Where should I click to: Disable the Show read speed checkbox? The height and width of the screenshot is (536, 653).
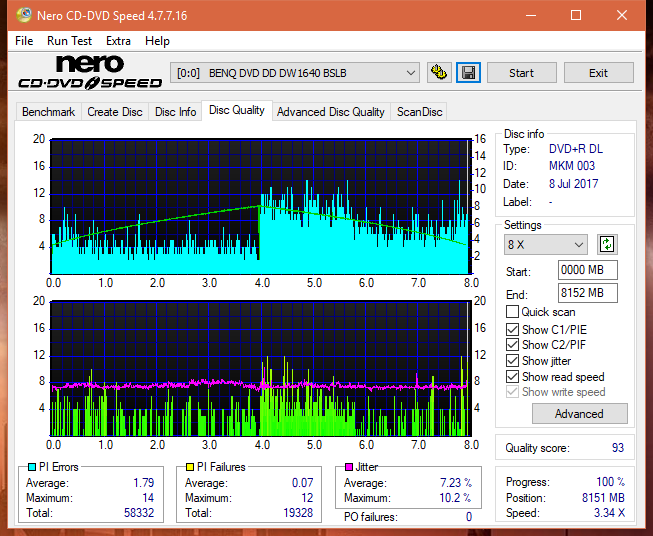(512, 376)
